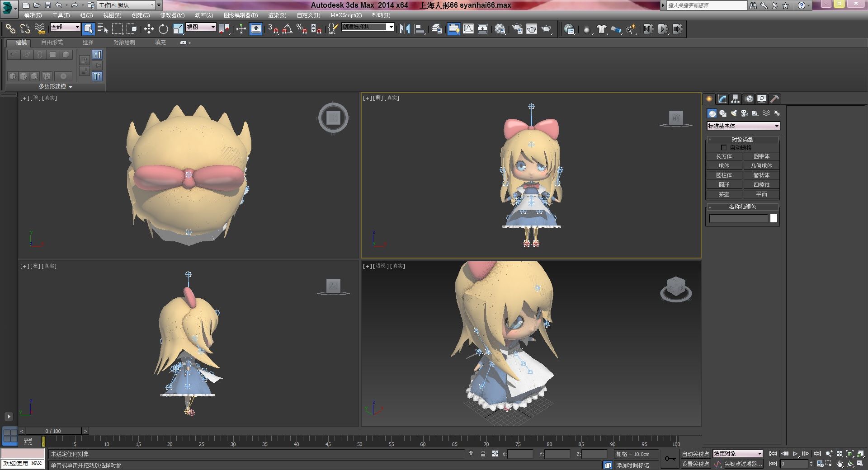Click the object color swatch
The width and height of the screenshot is (868, 470).
pyautogui.click(x=774, y=219)
